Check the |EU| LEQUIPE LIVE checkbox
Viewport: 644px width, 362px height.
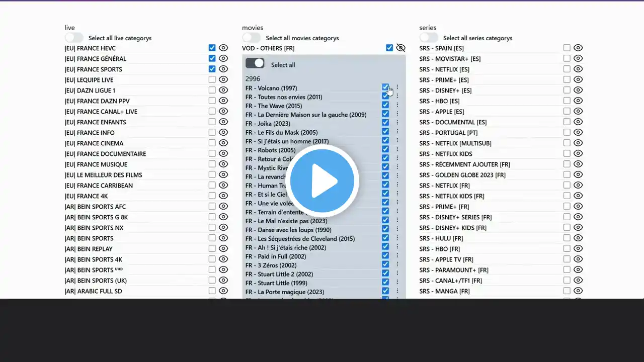212,79
